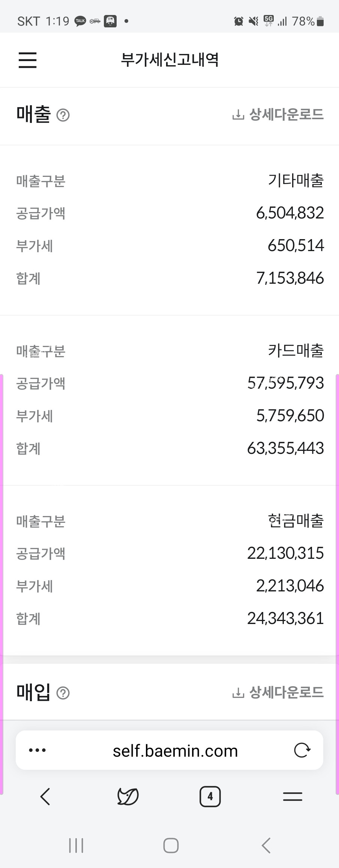Image resolution: width=339 pixels, height=868 pixels.
Task: Tap the help icon next to 매출
Action: [x=63, y=115]
